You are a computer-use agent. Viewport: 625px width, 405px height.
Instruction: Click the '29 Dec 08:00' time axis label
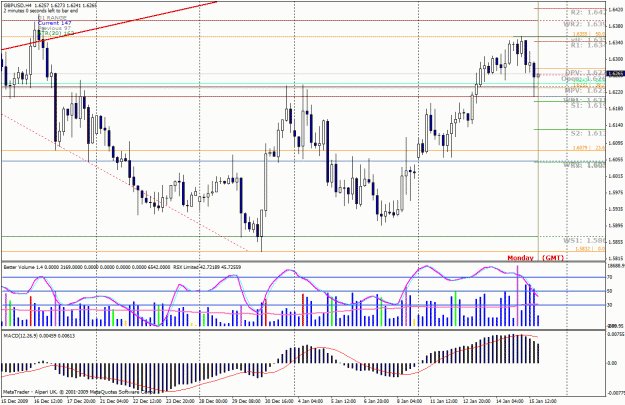tap(246, 401)
